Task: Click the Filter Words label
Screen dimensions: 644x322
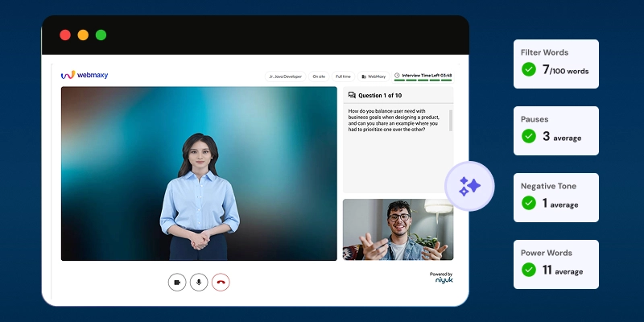Action: pyautogui.click(x=545, y=52)
